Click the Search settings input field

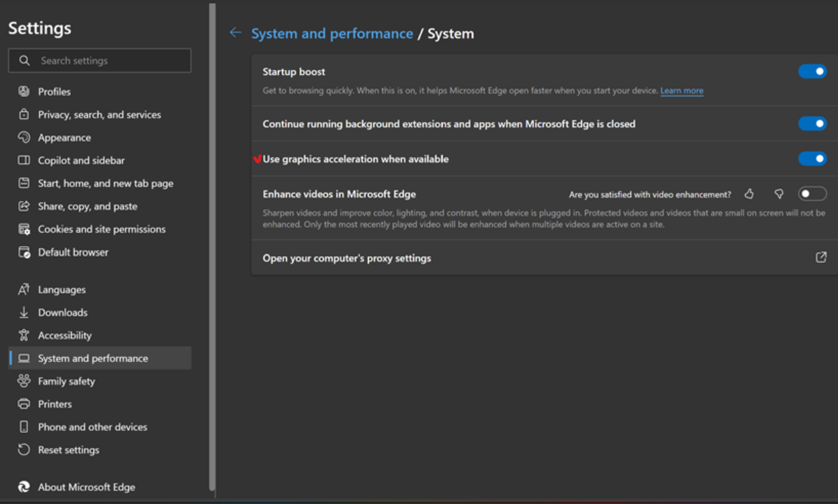(x=100, y=60)
